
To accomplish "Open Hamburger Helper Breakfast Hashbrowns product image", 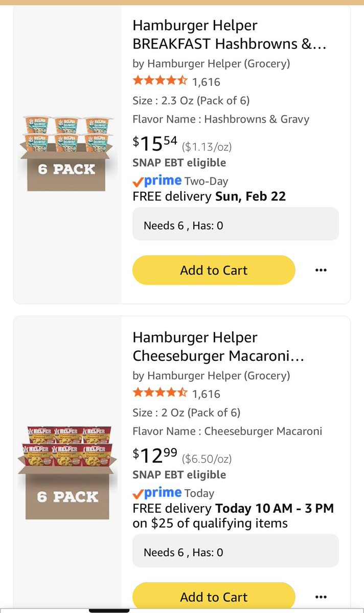I will click(x=67, y=153).
